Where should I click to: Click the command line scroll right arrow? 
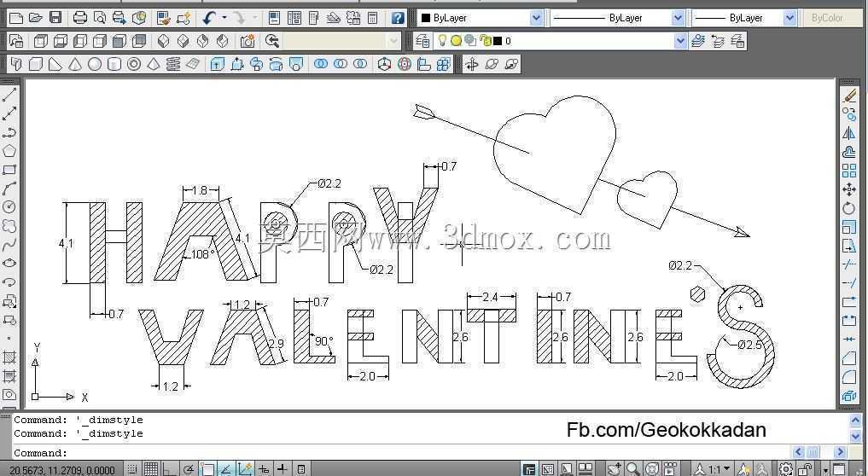click(x=841, y=452)
